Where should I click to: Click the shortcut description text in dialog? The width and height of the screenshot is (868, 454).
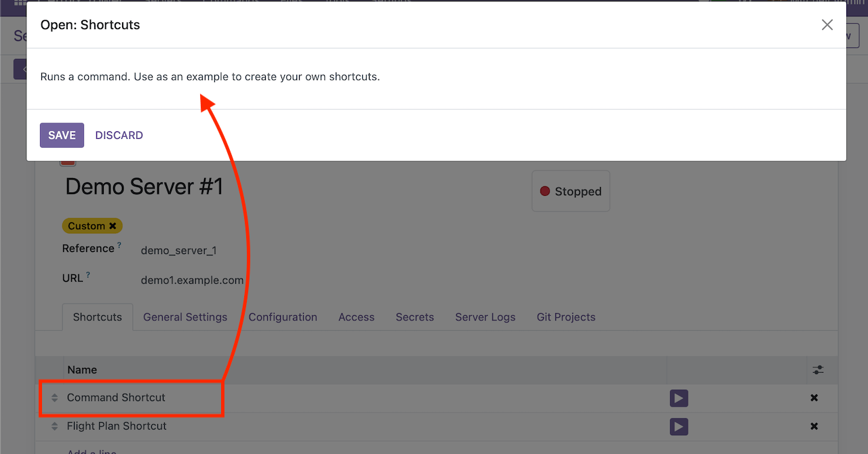(210, 77)
